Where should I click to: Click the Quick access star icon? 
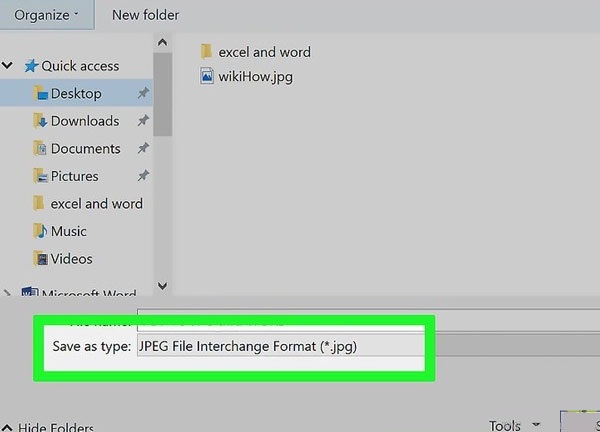(x=31, y=66)
